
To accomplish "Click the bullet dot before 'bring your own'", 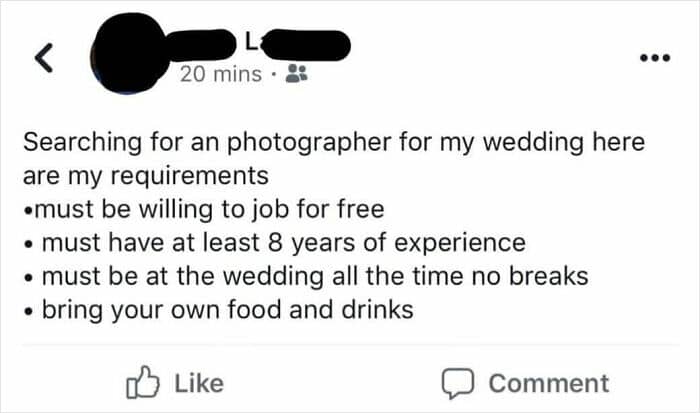I will [29, 311].
